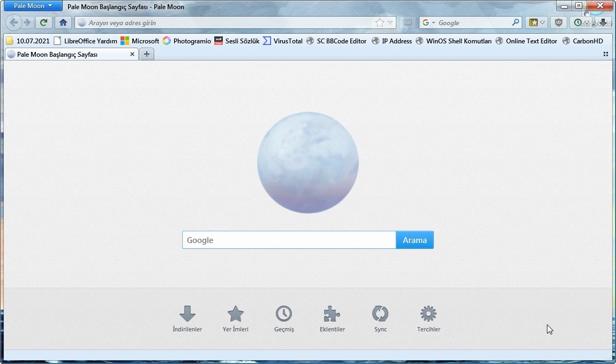The width and height of the screenshot is (616, 364).
Task: Open LibreOffice Yardım bookmark
Action: [x=86, y=41]
